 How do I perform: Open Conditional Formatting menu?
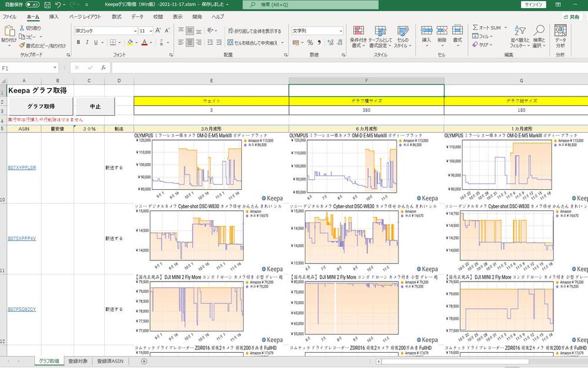click(358, 36)
